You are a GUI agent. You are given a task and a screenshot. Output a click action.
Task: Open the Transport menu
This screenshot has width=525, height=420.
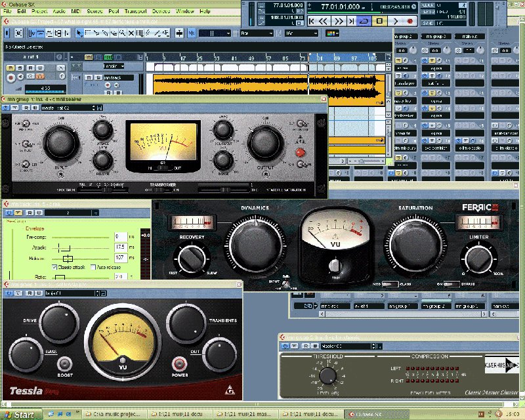tap(136, 11)
